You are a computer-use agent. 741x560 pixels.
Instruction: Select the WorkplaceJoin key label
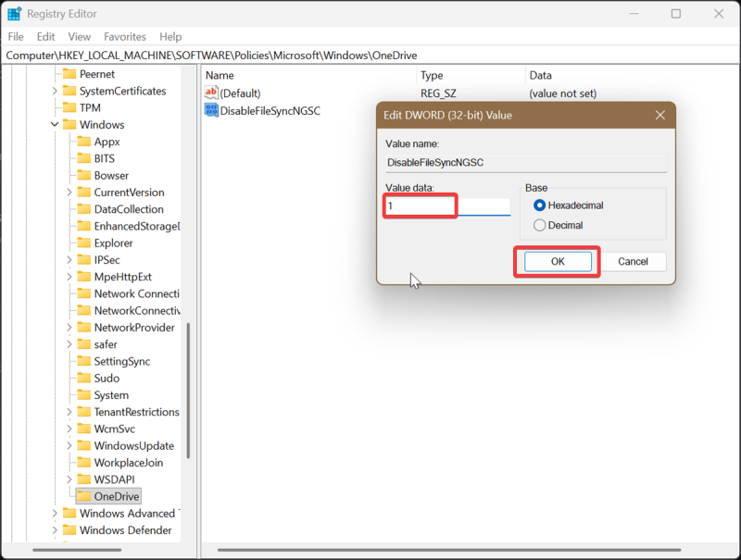(x=129, y=463)
